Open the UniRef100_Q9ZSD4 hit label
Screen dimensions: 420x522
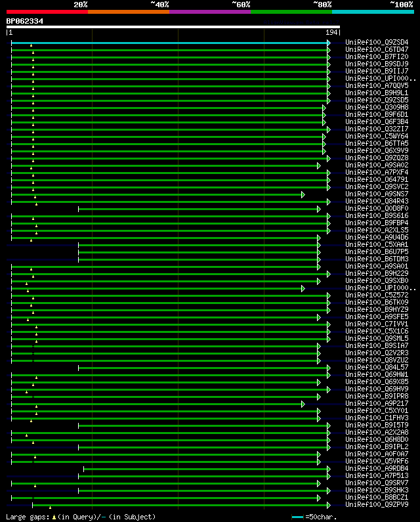377,42
